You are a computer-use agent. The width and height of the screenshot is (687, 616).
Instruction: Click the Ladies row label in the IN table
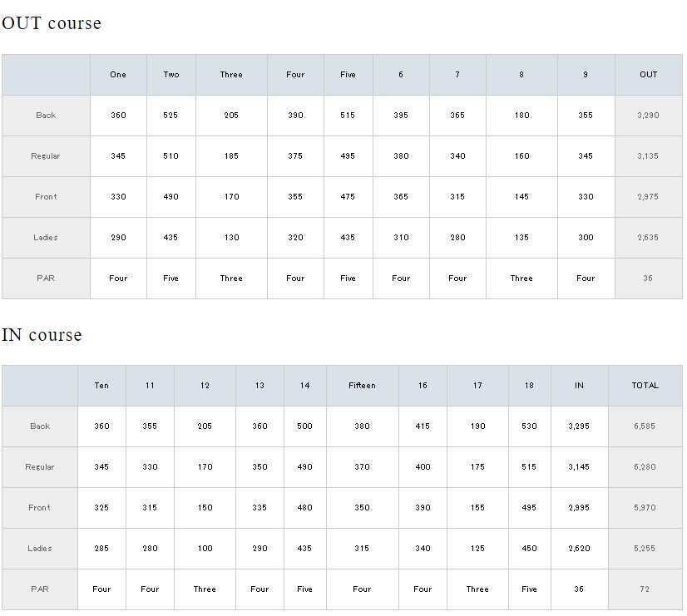point(40,549)
